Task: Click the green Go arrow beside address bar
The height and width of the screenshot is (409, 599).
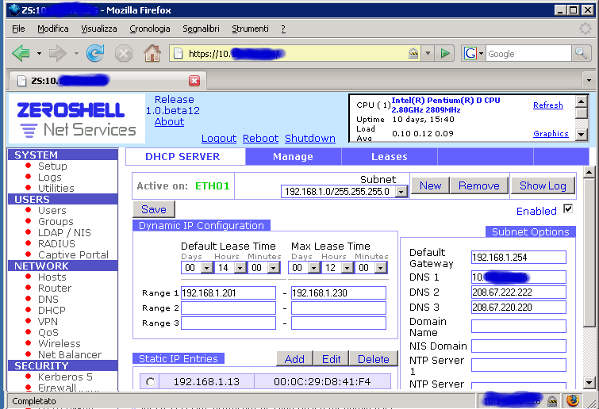Action: click(x=445, y=53)
